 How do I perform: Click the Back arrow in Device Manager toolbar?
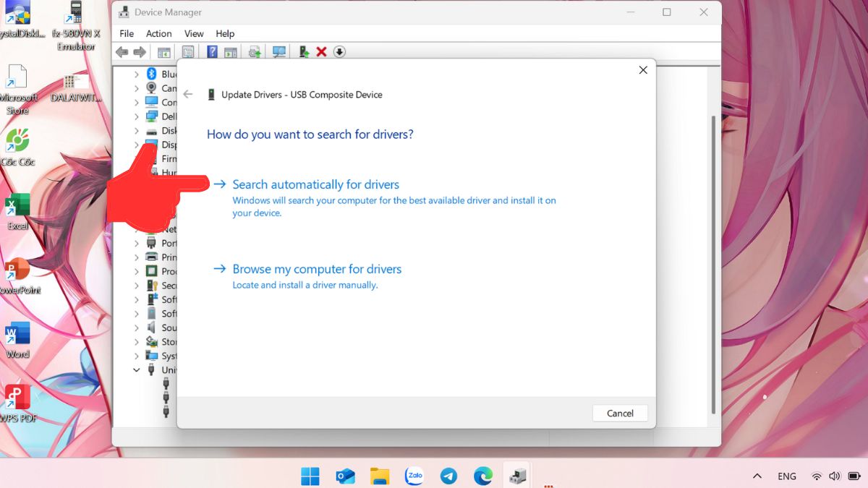(x=122, y=52)
